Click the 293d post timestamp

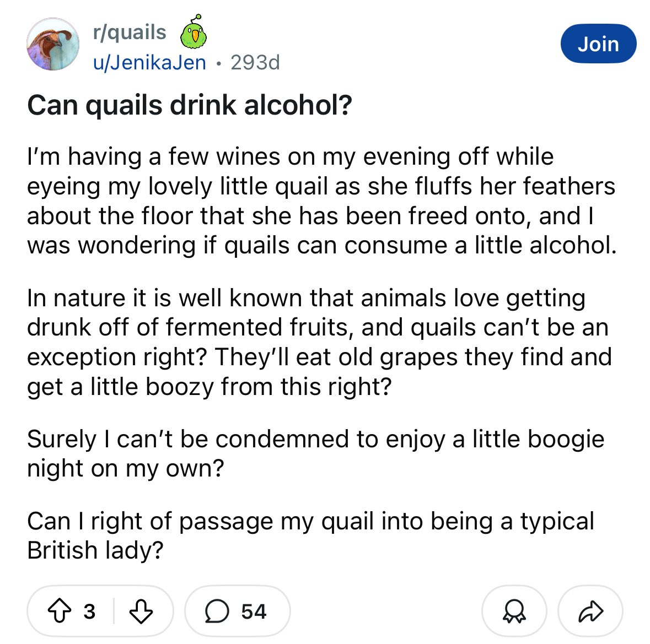[255, 63]
